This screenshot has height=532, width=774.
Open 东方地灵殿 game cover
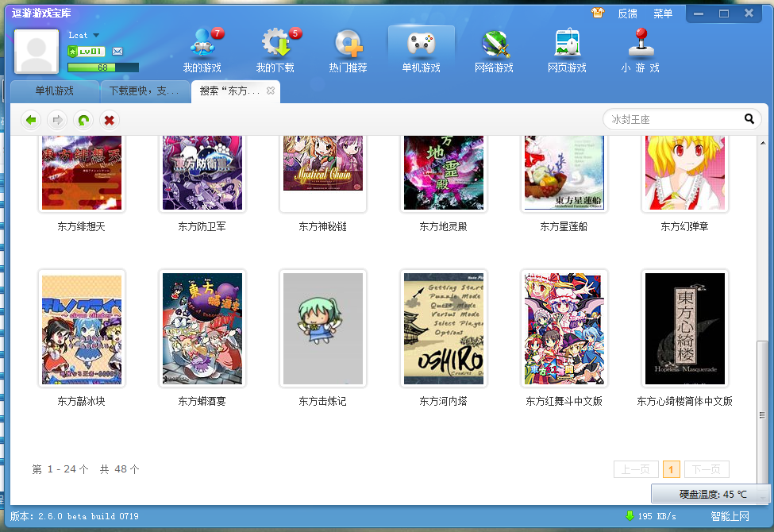[x=443, y=173]
